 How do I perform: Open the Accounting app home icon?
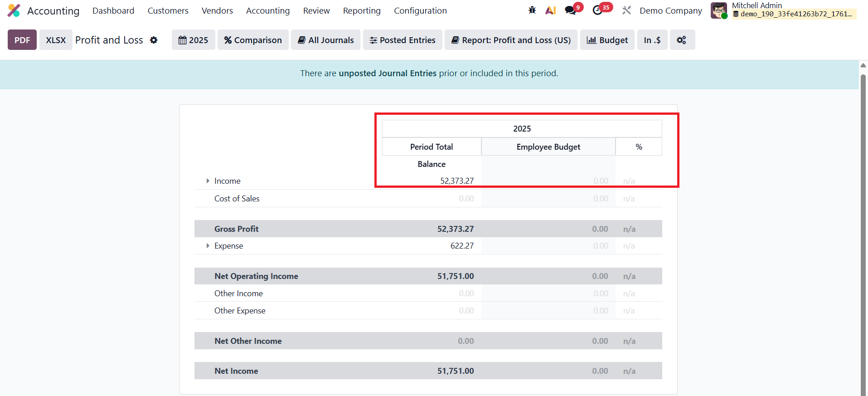tap(14, 10)
